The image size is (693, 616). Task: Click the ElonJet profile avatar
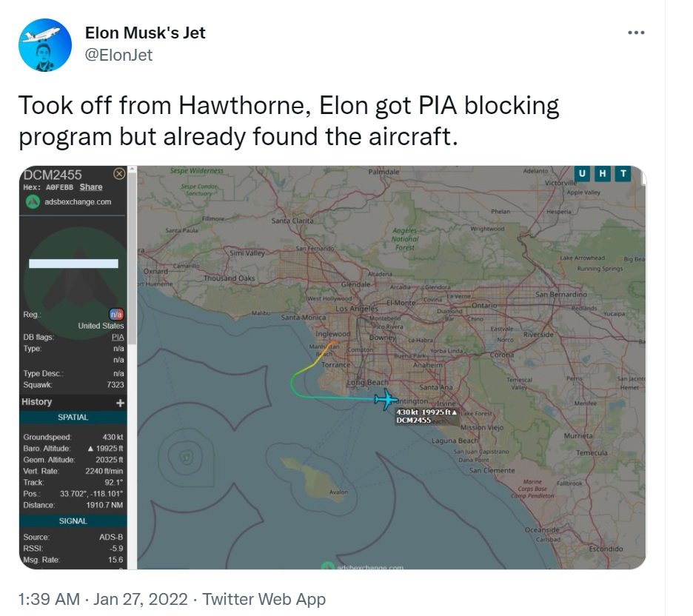[x=44, y=45]
